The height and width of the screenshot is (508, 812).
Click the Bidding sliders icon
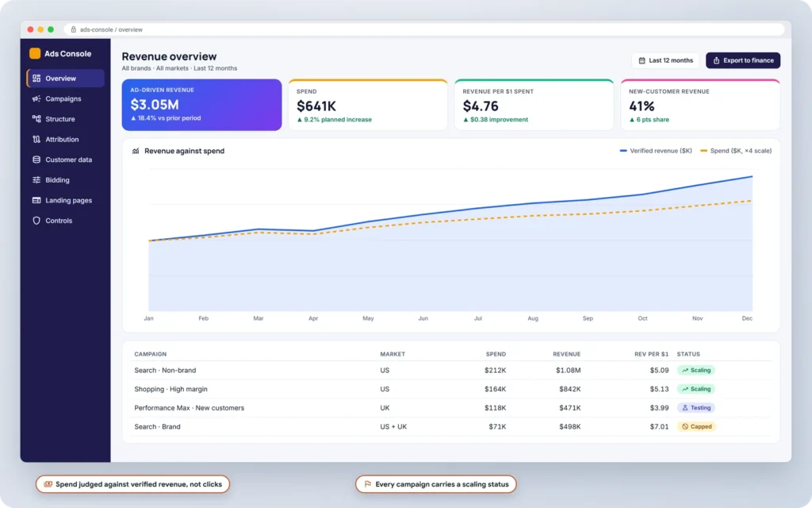coord(36,180)
